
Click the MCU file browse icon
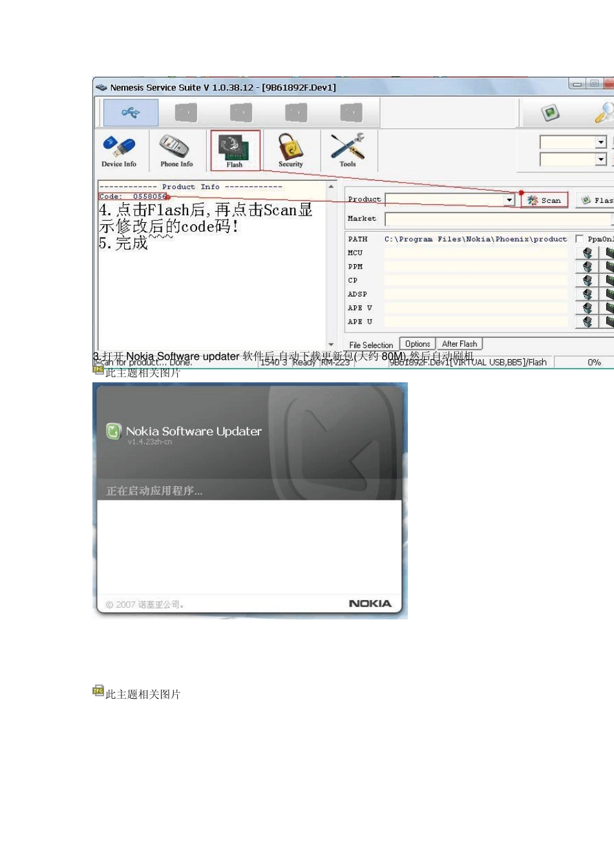(x=587, y=253)
